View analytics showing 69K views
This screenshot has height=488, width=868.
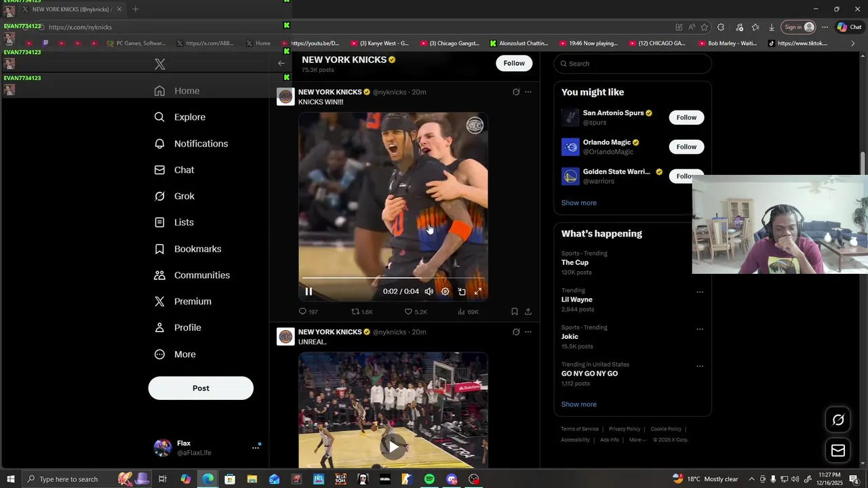click(468, 312)
